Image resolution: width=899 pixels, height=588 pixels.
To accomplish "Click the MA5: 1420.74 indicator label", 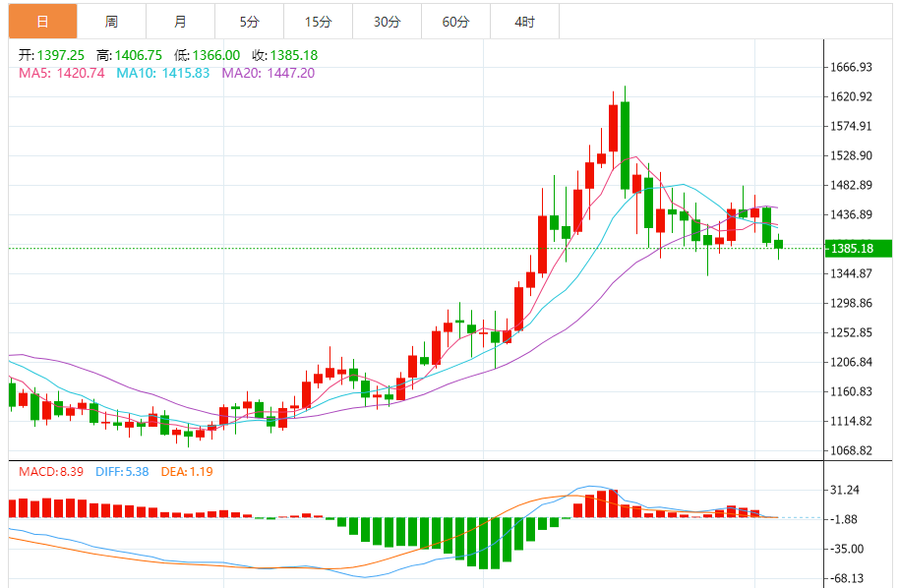I will (61, 73).
